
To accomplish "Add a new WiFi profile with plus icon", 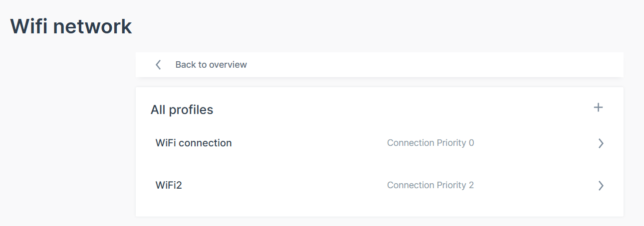I will pos(598,108).
